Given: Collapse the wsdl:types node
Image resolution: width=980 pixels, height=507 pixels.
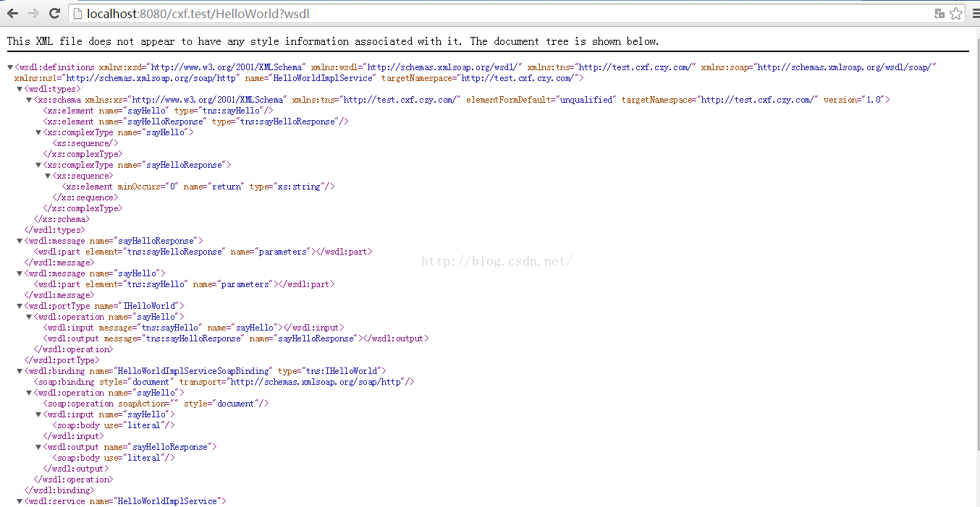Looking at the screenshot, I should pyautogui.click(x=20, y=89).
